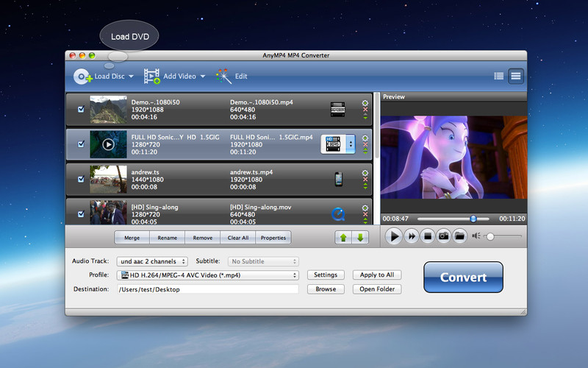Open FULL HD Sonic output format selector
The width and height of the screenshot is (588, 368).
pyautogui.click(x=338, y=144)
